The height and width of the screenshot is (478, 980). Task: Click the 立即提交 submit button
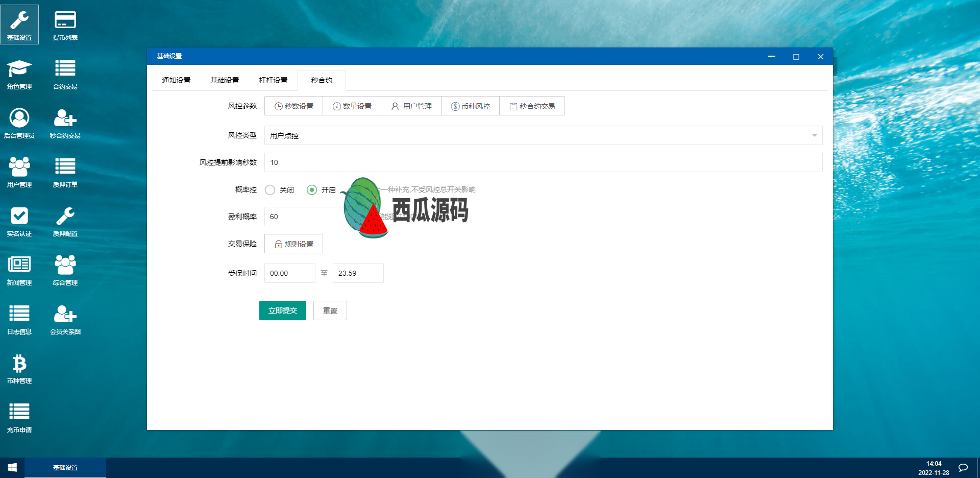(283, 310)
